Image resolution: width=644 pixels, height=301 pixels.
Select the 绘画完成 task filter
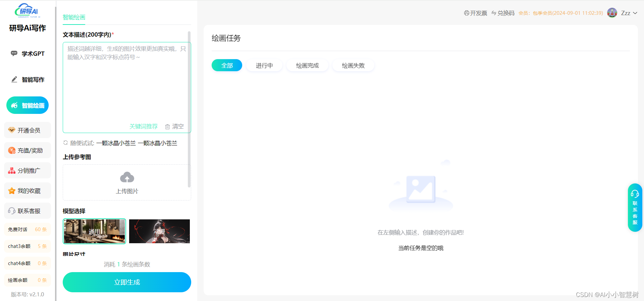307,66
